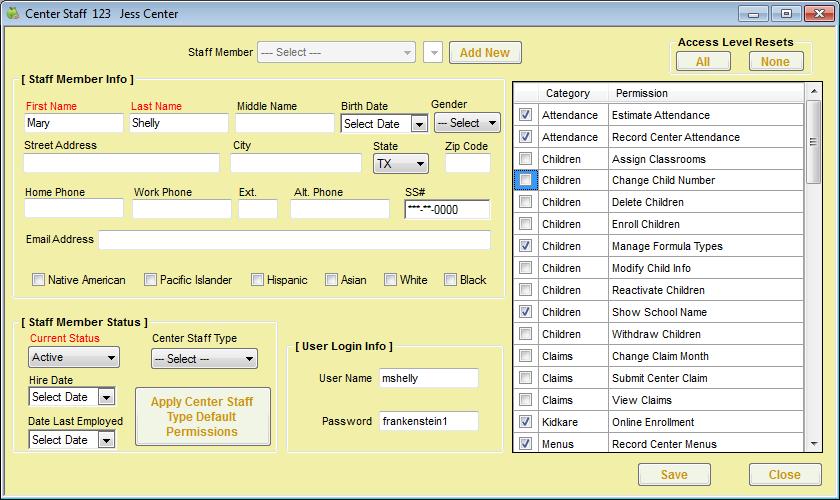
Task: Open the State dropdown showing TX
Action: [401, 163]
